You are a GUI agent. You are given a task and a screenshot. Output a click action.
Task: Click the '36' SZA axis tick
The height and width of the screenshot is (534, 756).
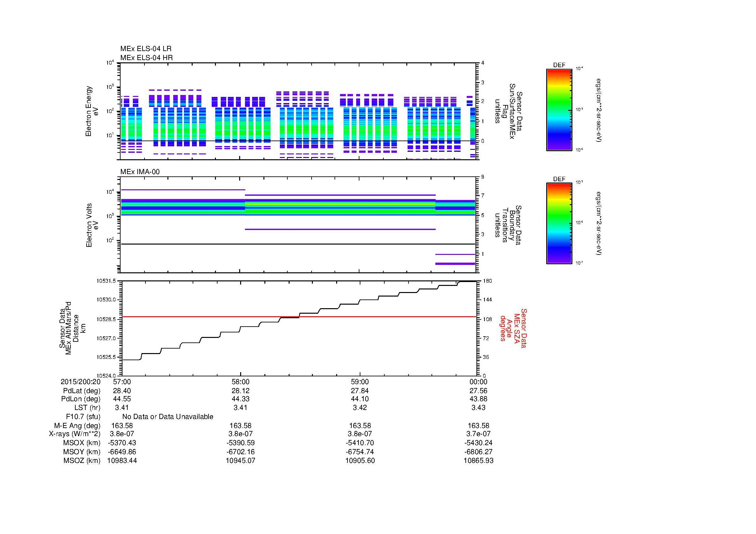tap(486, 357)
